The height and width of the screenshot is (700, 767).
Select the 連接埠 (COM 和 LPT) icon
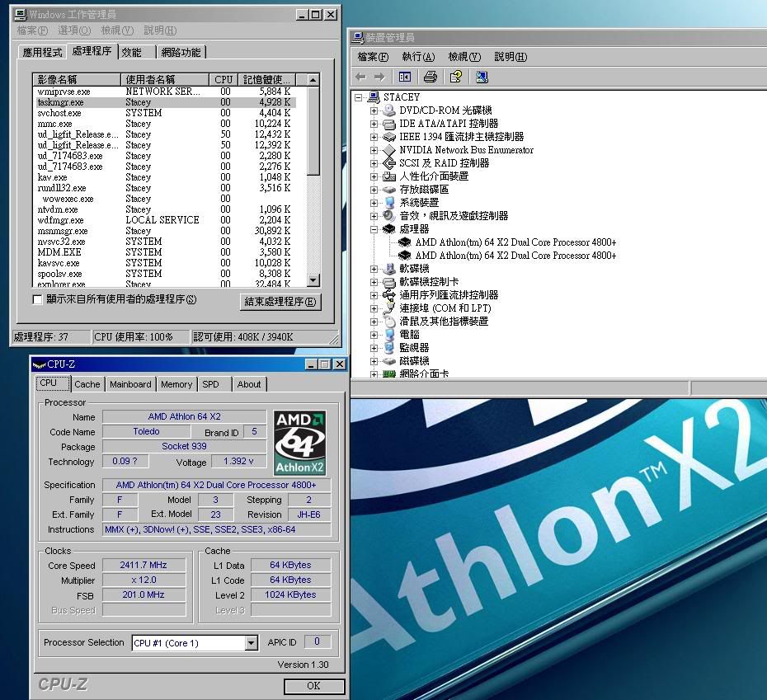pos(389,308)
